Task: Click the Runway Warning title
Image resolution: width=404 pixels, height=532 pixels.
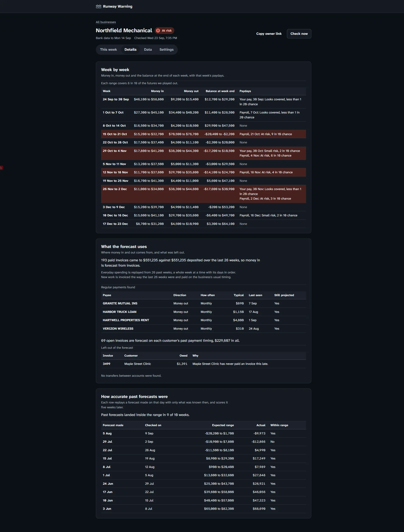Action: 117,7
